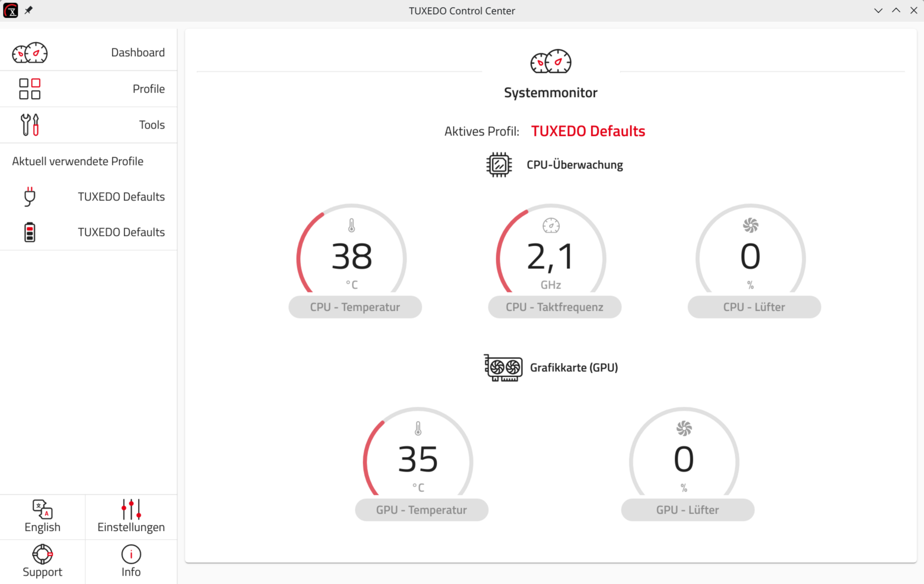Maximize the TUXEDO Control Center window
Viewport: 924px width, 584px height.
click(896, 10)
